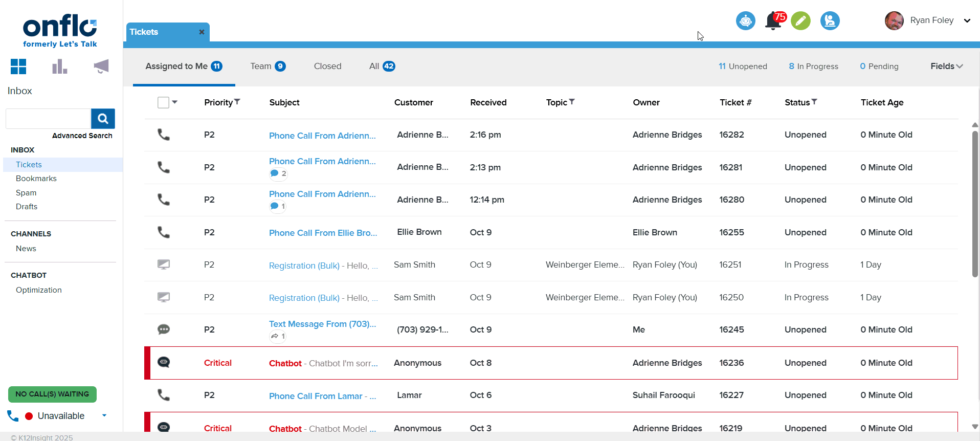Open notifications bell with 75 badge
This screenshot has height=441, width=980.
[773, 21]
